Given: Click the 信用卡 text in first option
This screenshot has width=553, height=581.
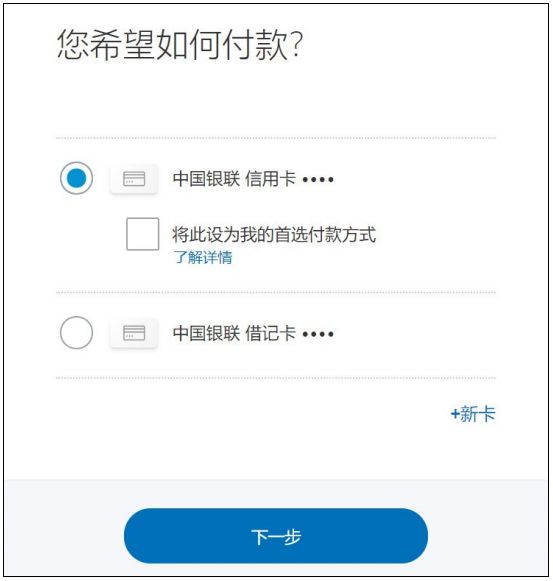Looking at the screenshot, I should [271, 179].
